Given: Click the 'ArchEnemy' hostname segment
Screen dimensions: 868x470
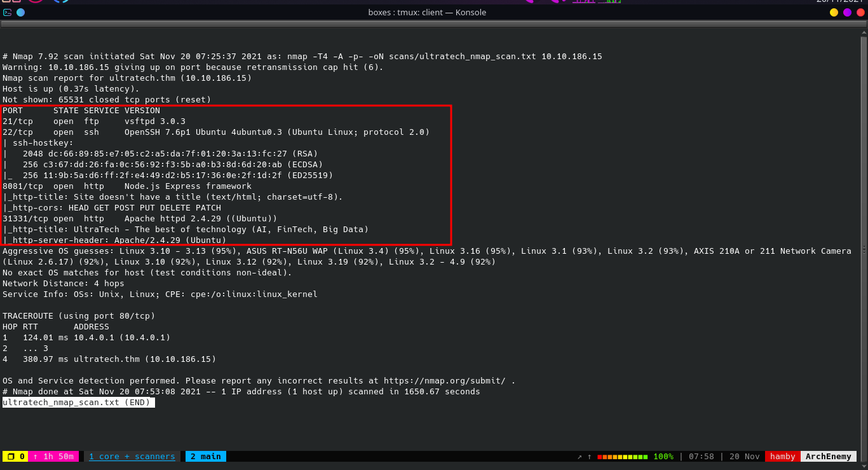Looking at the screenshot, I should (829, 456).
